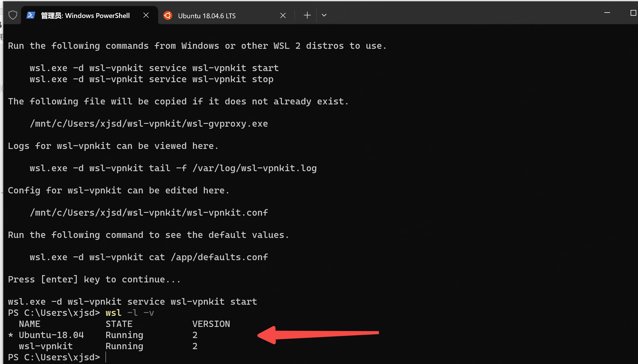The image size is (638, 364).
Task: Expand the new tab profile dropdown
Action: click(324, 15)
